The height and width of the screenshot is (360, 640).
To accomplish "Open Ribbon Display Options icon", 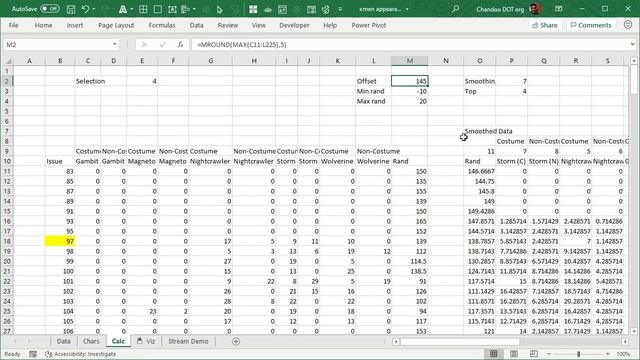I will click(x=559, y=9).
